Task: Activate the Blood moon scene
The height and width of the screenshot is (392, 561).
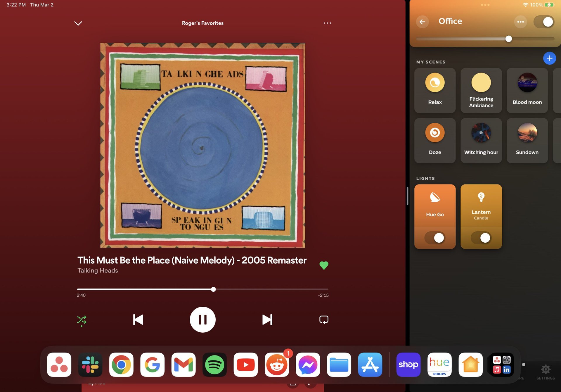Action: coord(527,90)
